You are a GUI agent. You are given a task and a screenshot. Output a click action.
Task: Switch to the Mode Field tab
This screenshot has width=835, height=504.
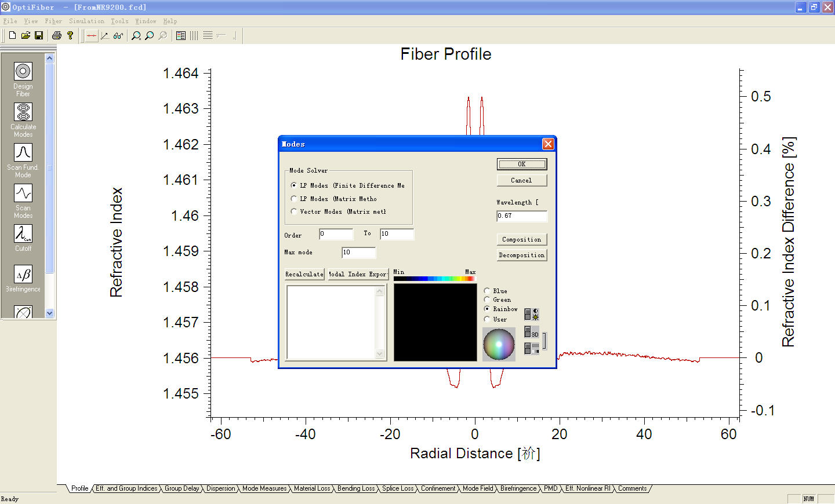pyautogui.click(x=478, y=488)
